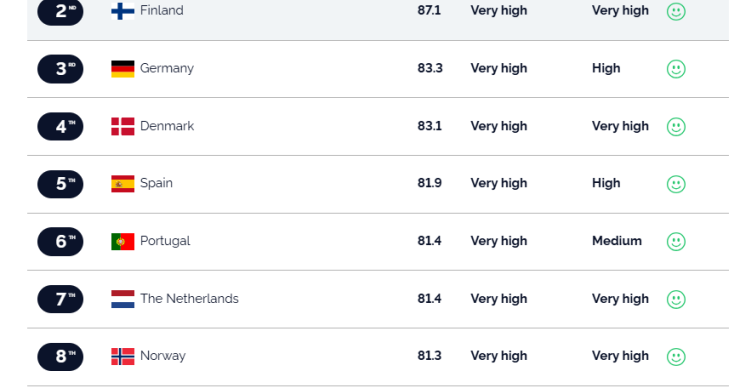Click Norway's score value 81.3
Screen dimensions: 740x389
click(429, 356)
